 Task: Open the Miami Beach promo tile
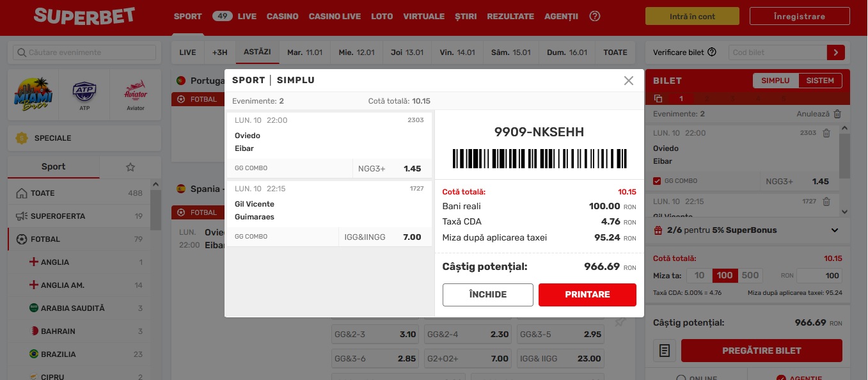[x=33, y=95]
